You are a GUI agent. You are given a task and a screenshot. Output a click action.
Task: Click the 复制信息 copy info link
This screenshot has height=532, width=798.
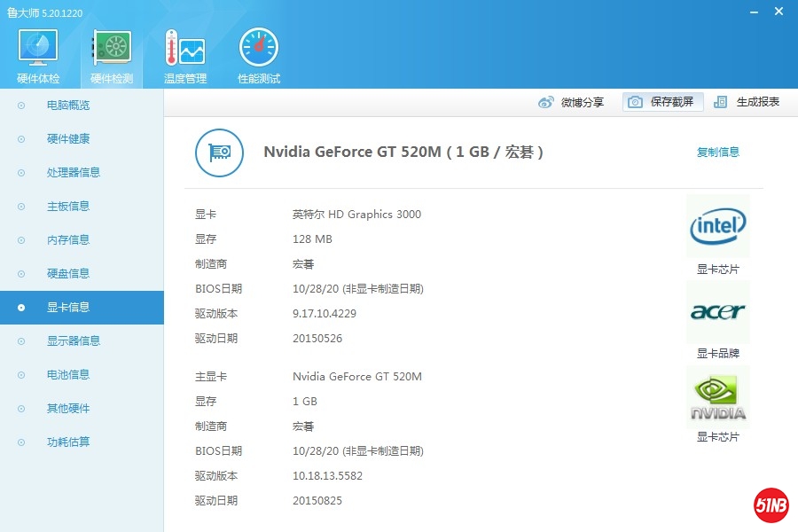(717, 153)
